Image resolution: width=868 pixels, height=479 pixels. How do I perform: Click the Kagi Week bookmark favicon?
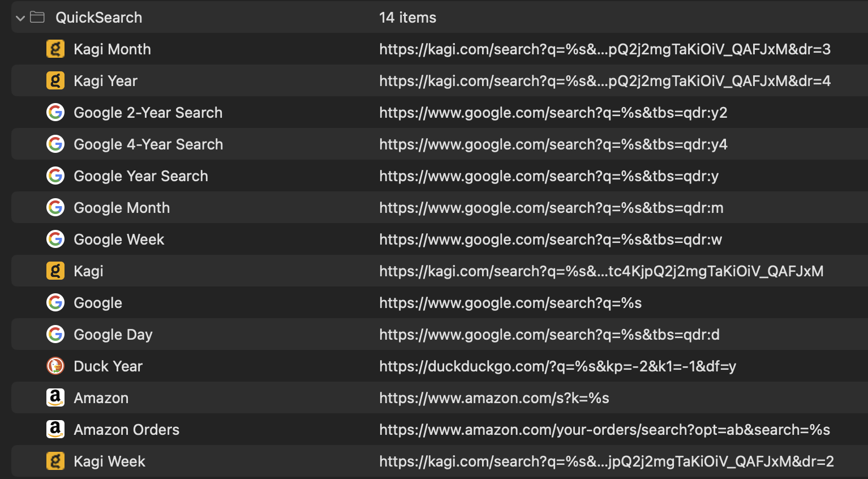pos(55,461)
